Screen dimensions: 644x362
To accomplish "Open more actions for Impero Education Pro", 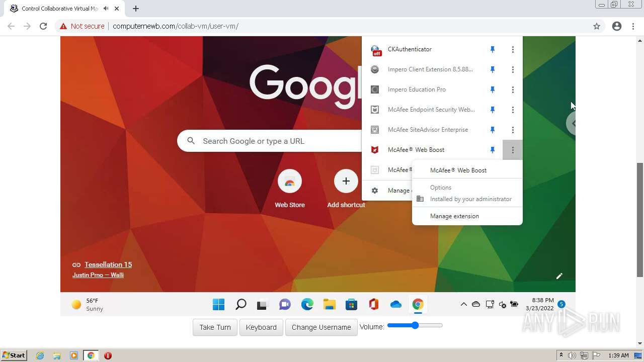I will click(513, 89).
